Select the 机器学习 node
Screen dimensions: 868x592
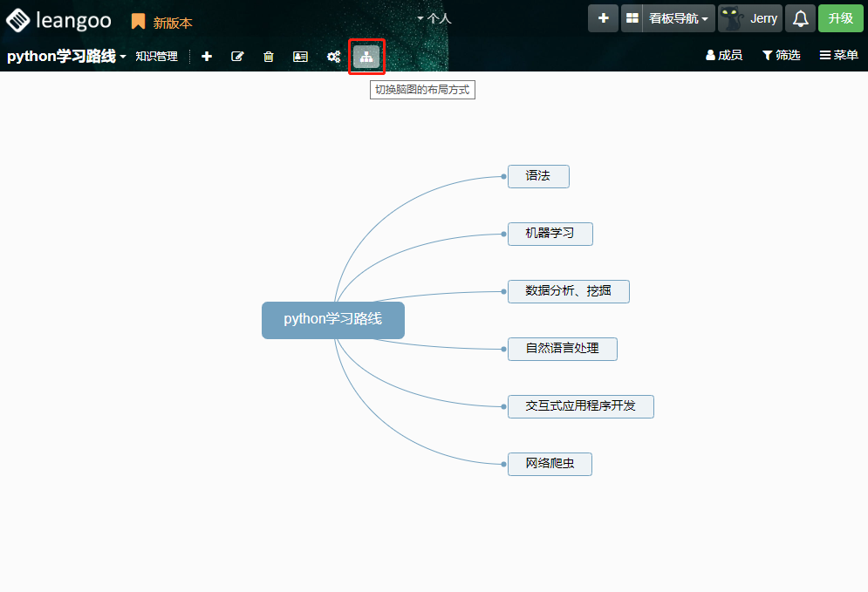coord(550,234)
